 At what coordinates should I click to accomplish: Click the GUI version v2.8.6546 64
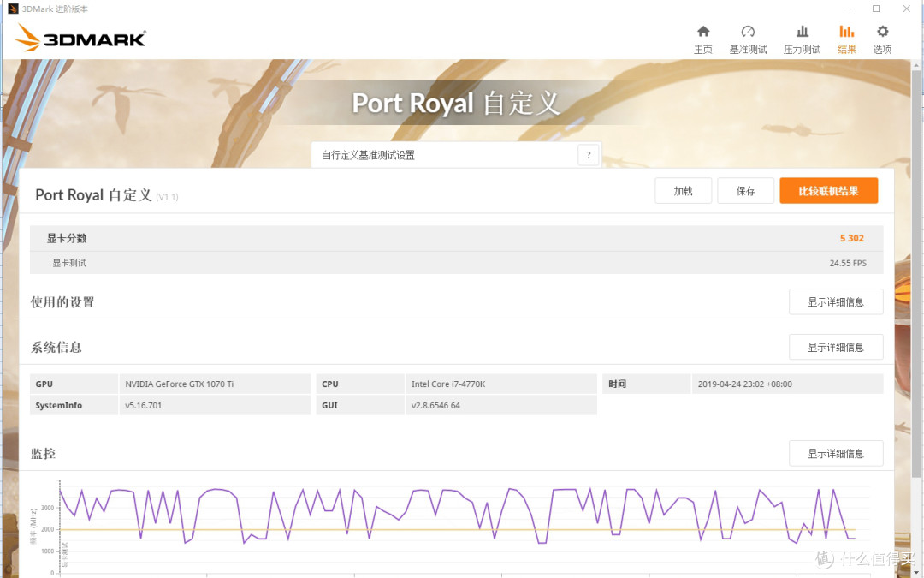[501, 405]
